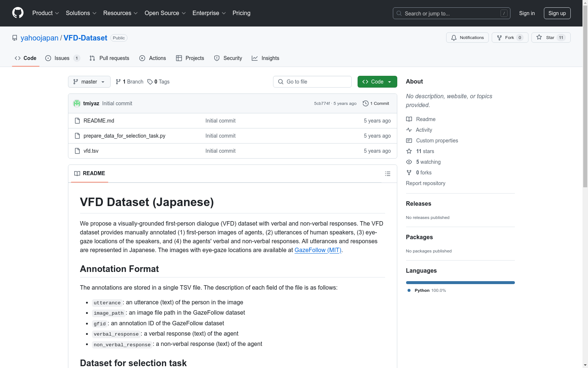The image size is (588, 368).
Task: Click the eye icon beside 5 watching
Action: [x=409, y=162]
